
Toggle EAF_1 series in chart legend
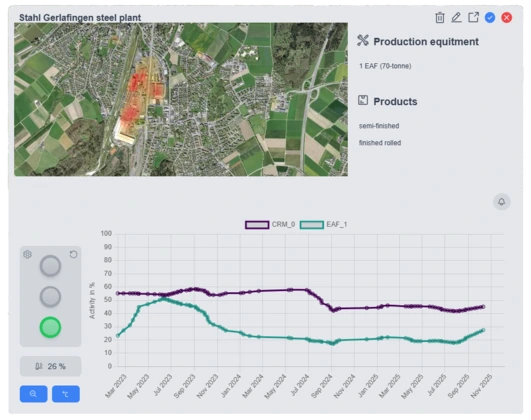[x=323, y=225]
